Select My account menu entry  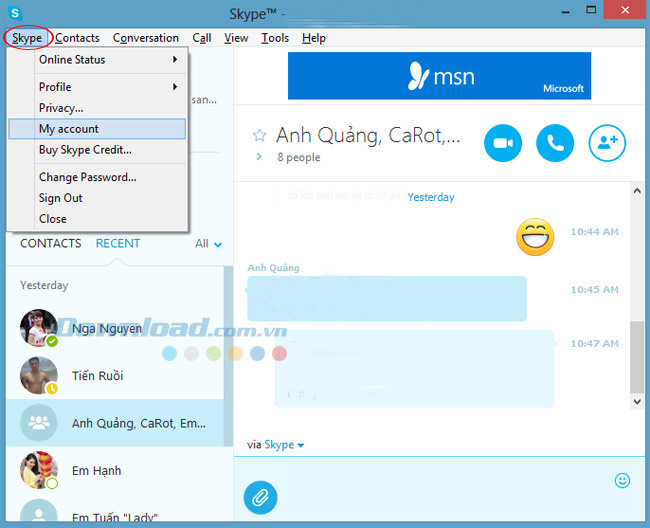pos(97,129)
